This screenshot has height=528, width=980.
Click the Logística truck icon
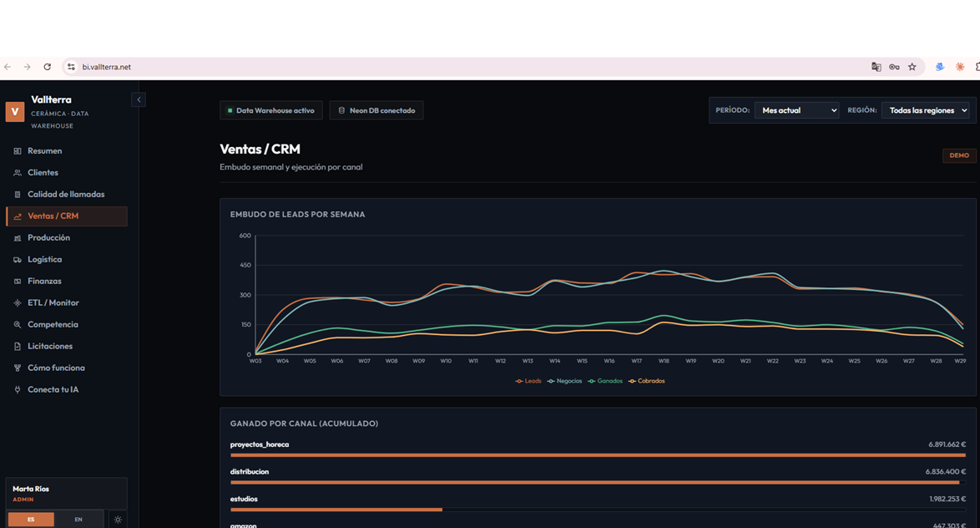tap(18, 260)
